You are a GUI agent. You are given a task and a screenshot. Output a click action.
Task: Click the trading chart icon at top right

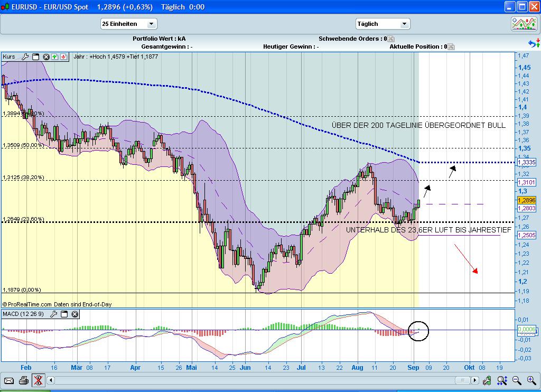tap(525, 23)
